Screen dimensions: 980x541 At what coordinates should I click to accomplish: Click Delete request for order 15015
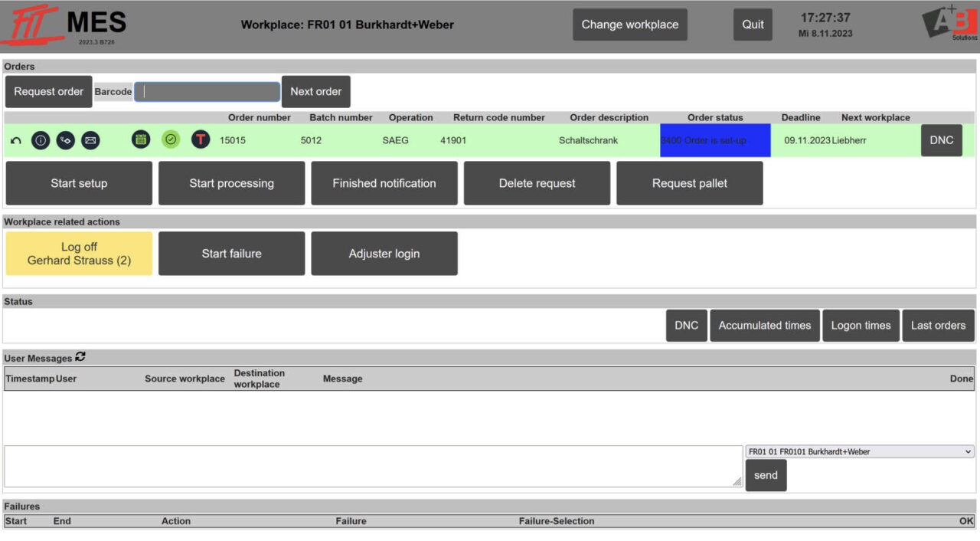pyautogui.click(x=536, y=183)
